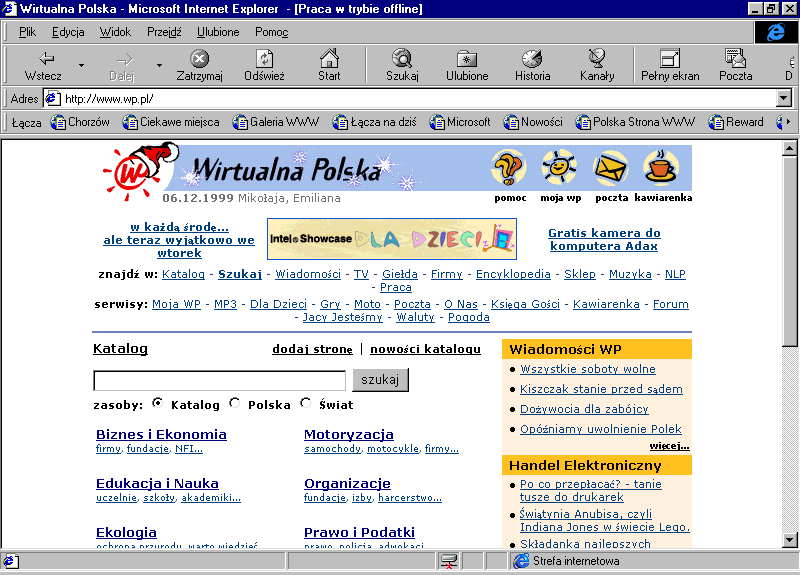The height and width of the screenshot is (575, 800).
Task: Select the Świat radio button
Action: pos(306,404)
